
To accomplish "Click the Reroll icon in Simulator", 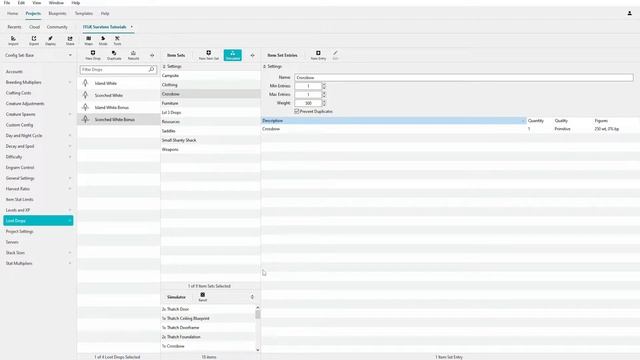I will [202, 297].
